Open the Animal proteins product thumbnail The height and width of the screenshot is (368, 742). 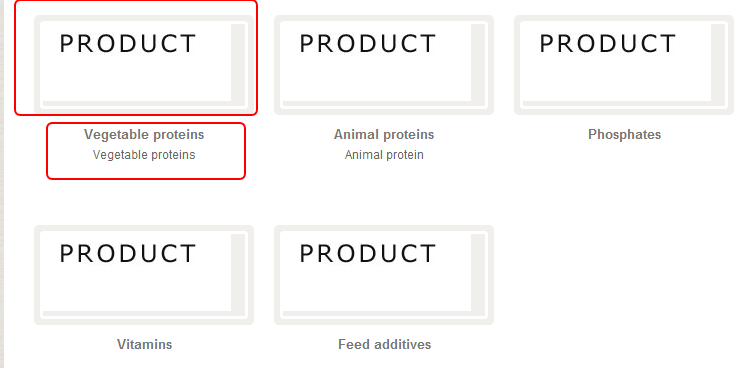[x=384, y=65]
